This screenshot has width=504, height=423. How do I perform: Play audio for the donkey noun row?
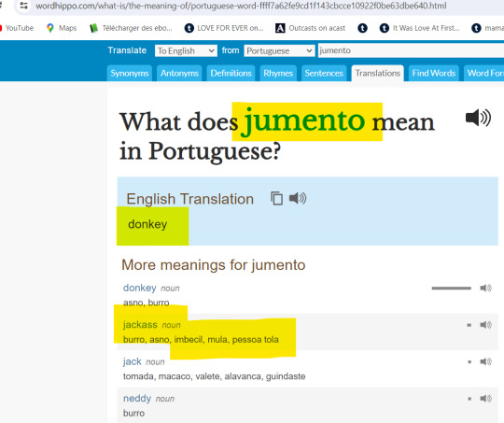[x=485, y=288]
